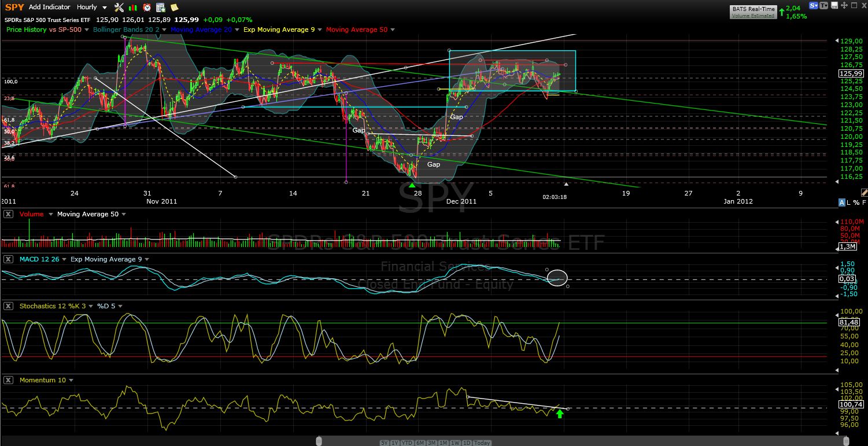Select the 3M time range

coord(432,443)
